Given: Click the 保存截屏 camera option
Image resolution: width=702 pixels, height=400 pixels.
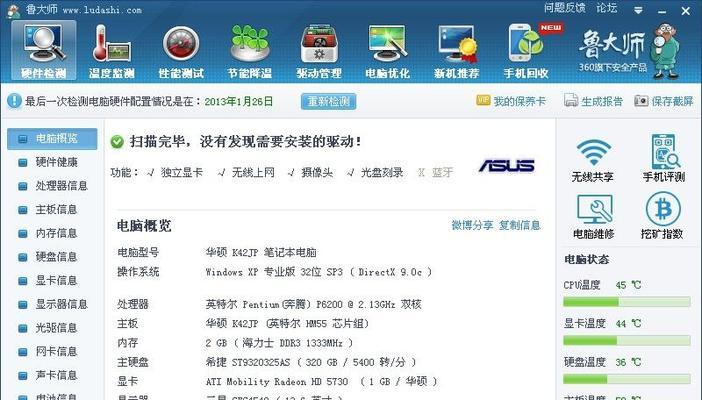Looking at the screenshot, I should pyautogui.click(x=663, y=101).
